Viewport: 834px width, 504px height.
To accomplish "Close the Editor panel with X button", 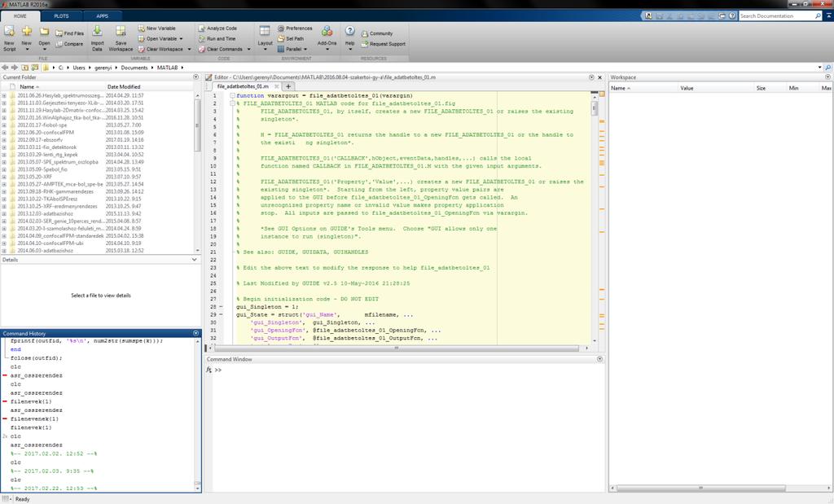I will [x=600, y=77].
